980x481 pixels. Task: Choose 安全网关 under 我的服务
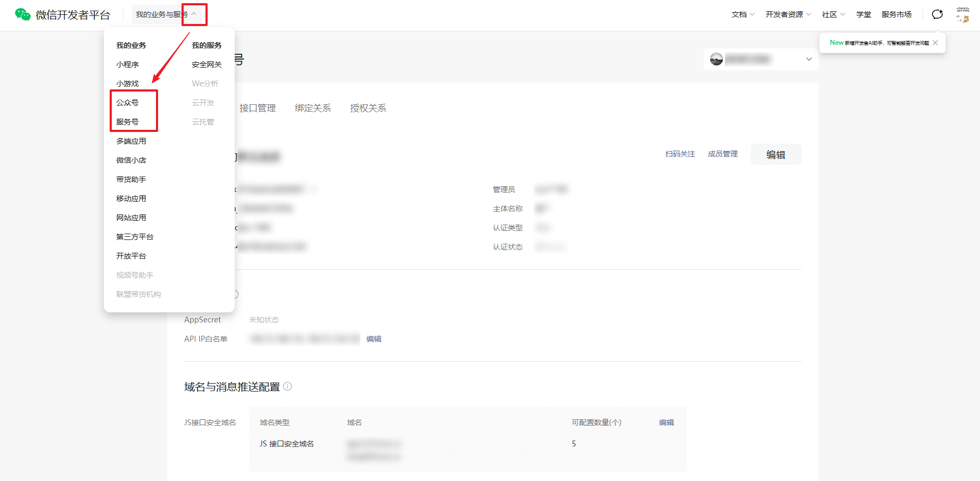coord(207,64)
